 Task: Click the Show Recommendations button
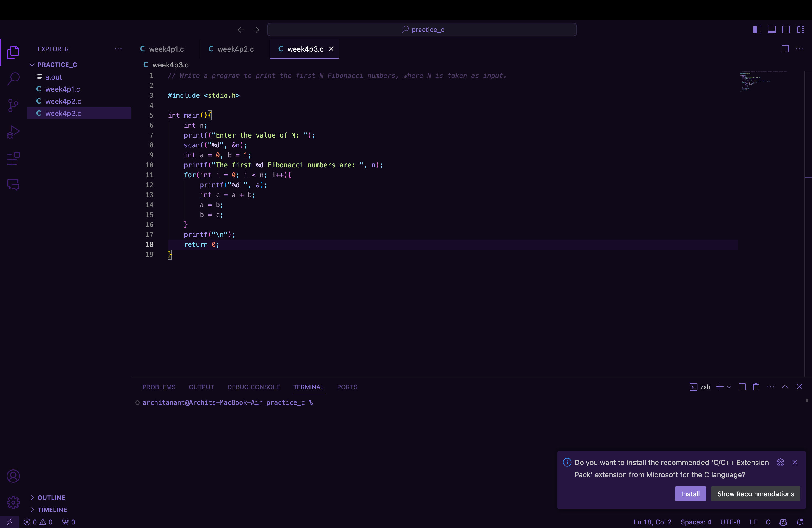[x=755, y=494]
